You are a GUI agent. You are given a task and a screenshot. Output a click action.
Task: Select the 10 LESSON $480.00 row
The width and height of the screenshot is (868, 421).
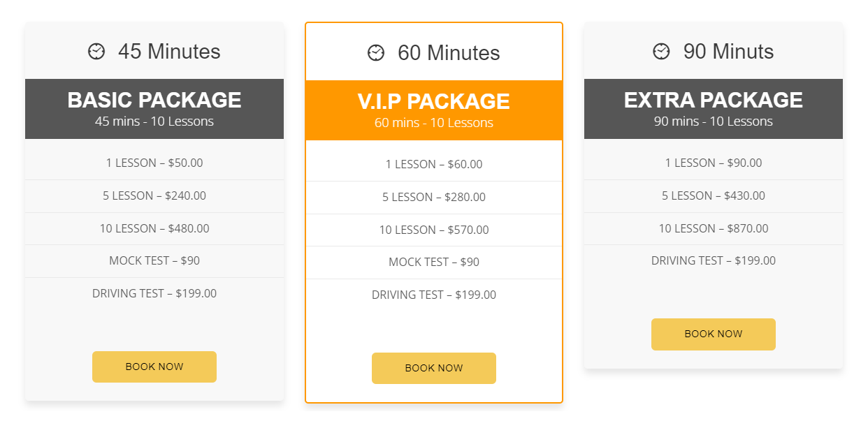click(154, 228)
